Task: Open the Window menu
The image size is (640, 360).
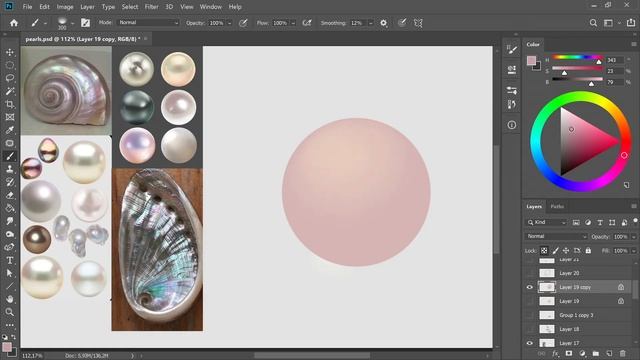Action: pyautogui.click(x=211, y=7)
